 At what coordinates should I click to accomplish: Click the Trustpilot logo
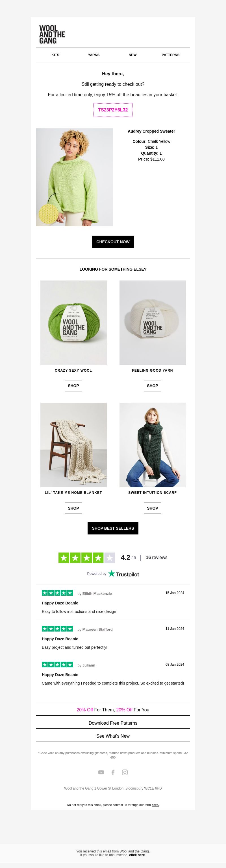pyautogui.click(x=123, y=574)
